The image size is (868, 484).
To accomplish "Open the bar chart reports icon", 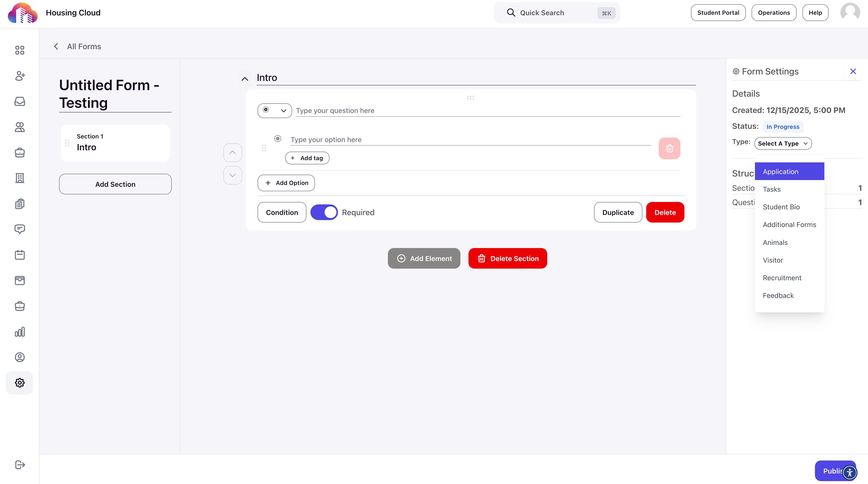I will pyautogui.click(x=19, y=332).
